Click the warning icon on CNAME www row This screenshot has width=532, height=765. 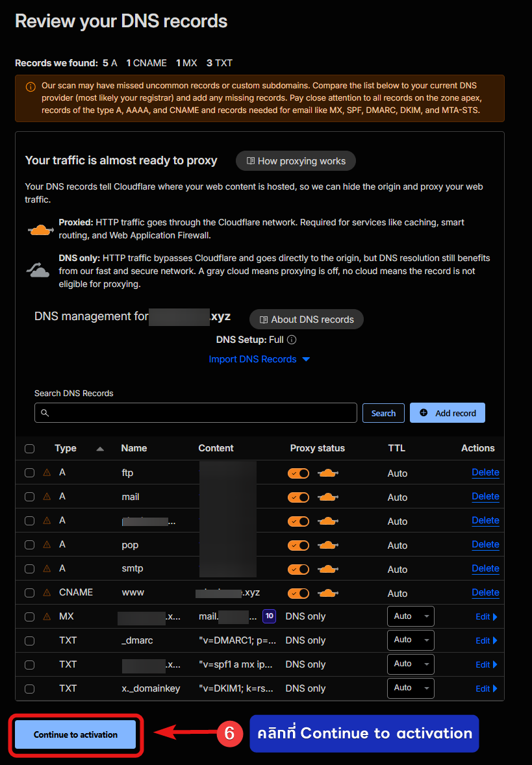[x=47, y=592]
